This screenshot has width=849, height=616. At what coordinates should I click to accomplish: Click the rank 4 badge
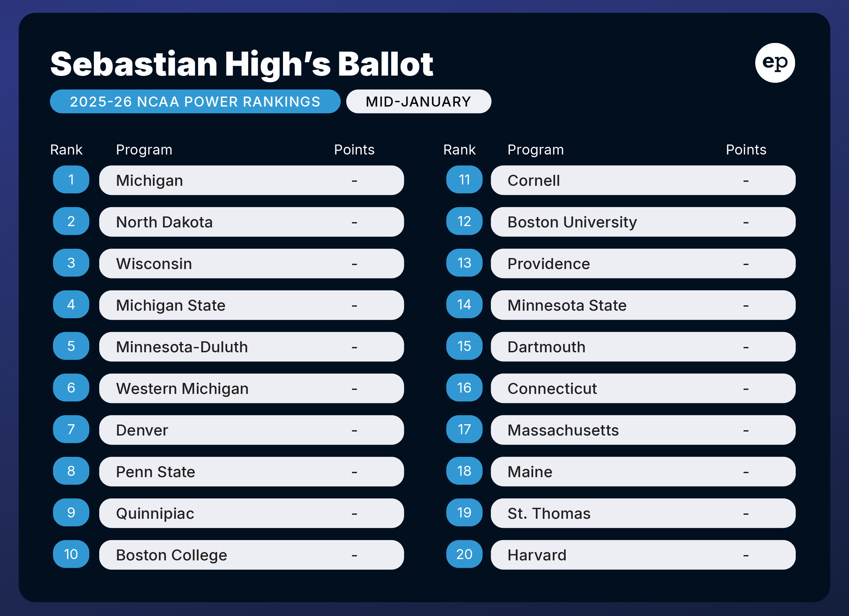71,304
